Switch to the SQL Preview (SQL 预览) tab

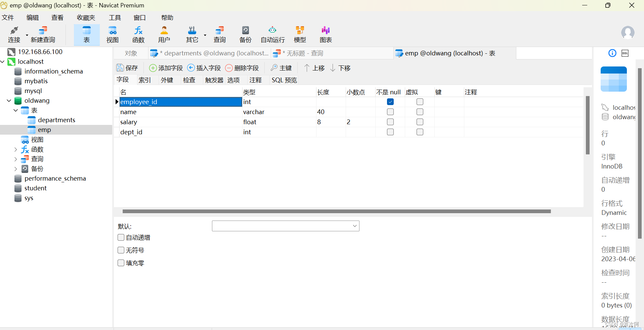point(285,80)
